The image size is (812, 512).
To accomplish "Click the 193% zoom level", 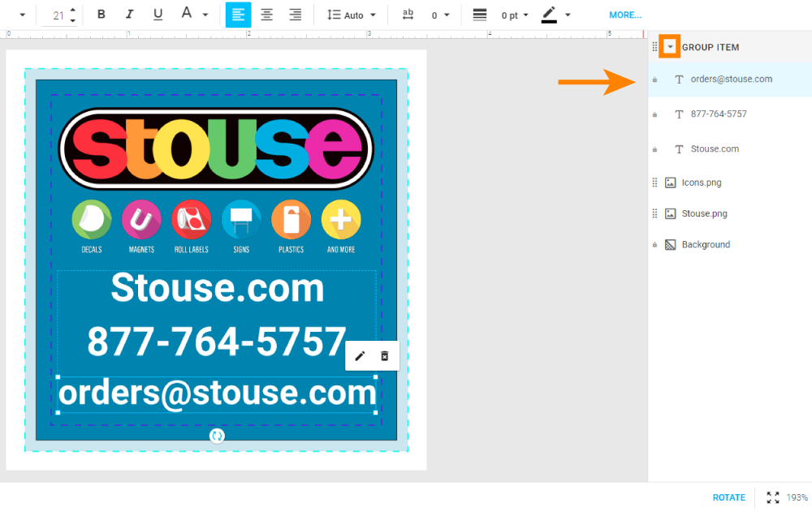I will (x=797, y=497).
